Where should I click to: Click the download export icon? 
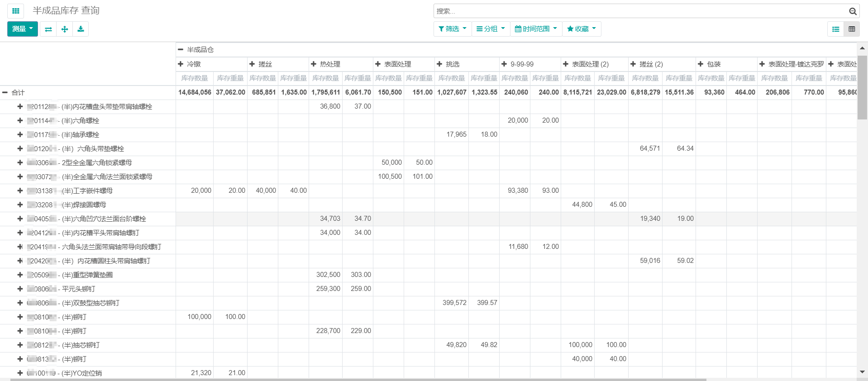81,29
